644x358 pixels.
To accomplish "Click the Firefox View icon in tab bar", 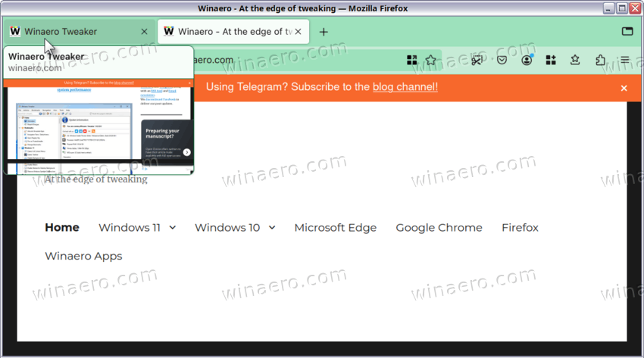I will pos(627,31).
